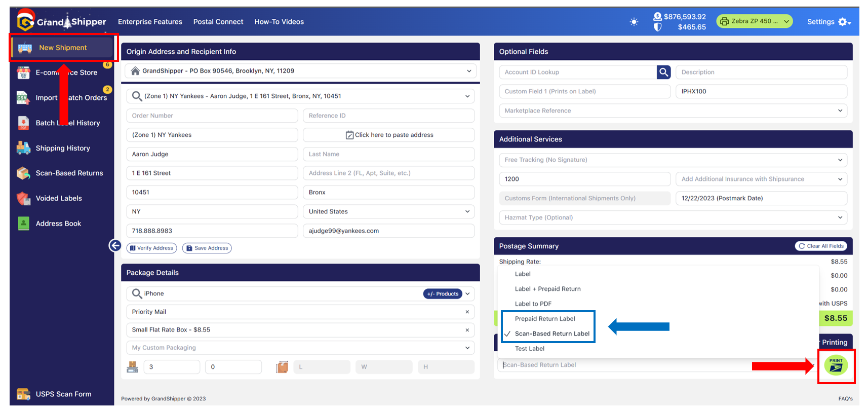
Task: Open the E-commerce Store sidebar icon
Action: [x=23, y=72]
